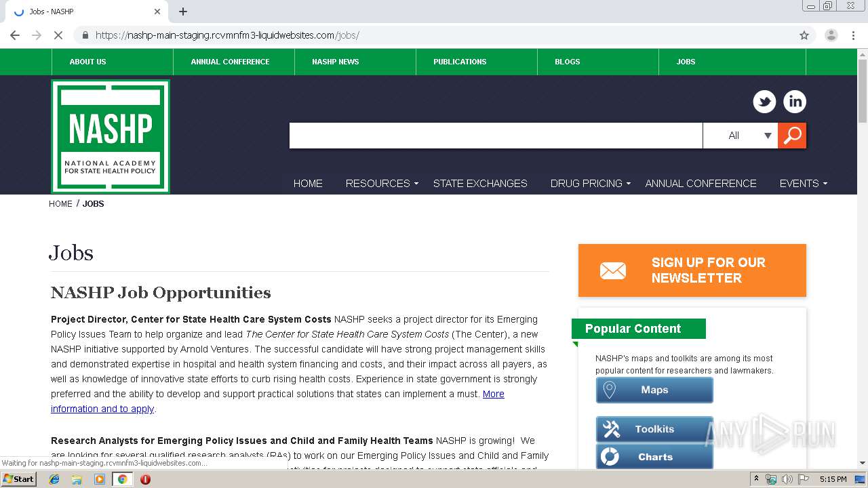Click the browser address bar URL

pos(227,35)
